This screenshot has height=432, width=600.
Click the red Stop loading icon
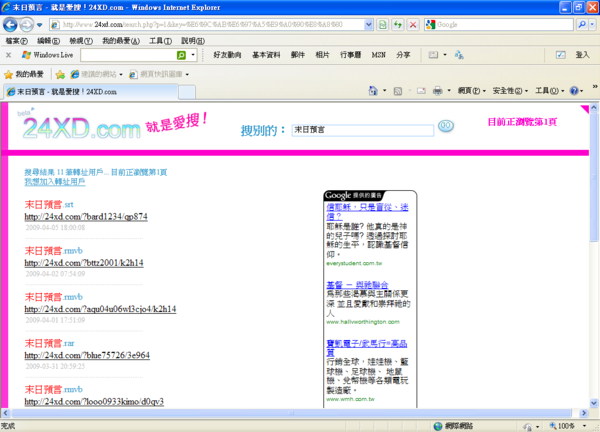[x=413, y=25]
